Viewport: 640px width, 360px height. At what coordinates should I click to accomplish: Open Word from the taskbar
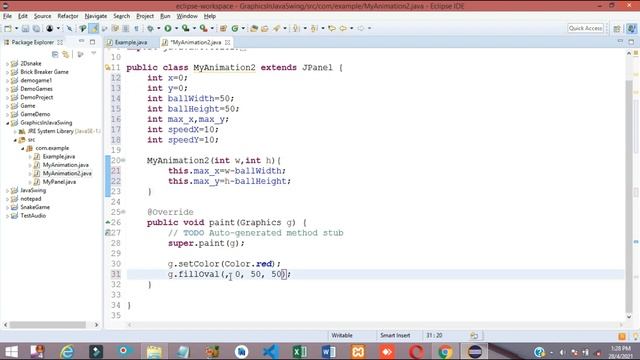click(329, 351)
